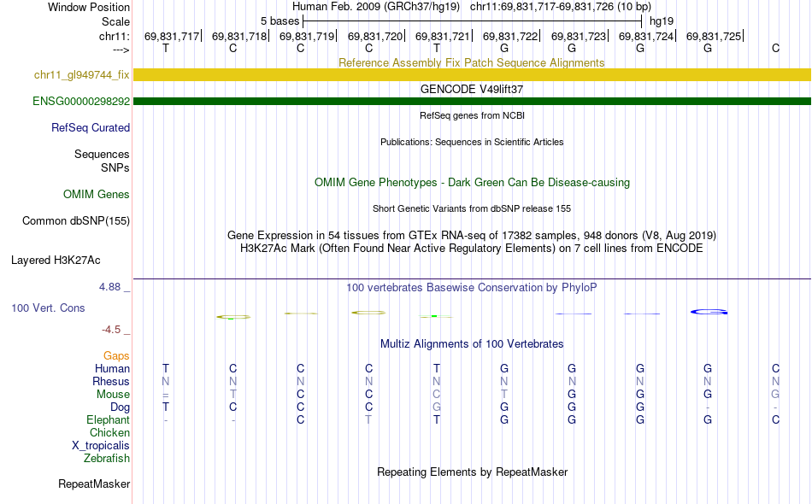This screenshot has height=504, width=812.
Task: Open Multiz Alignments of 100 Vertebrates title
Action: coord(472,344)
